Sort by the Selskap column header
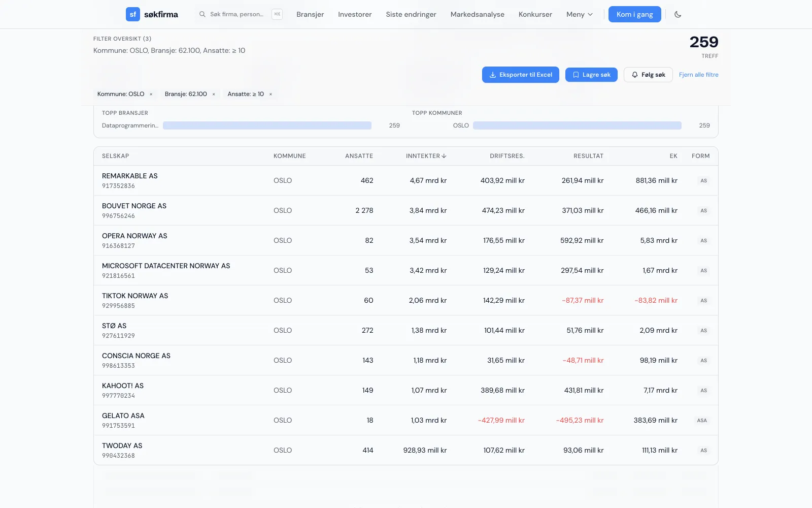 pos(116,156)
